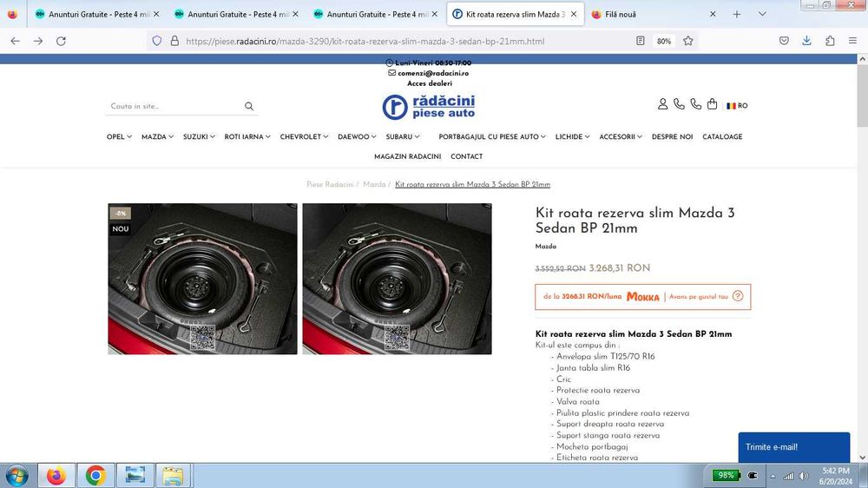Expand the DAEWOO menu
The image size is (868, 488).
tap(357, 137)
